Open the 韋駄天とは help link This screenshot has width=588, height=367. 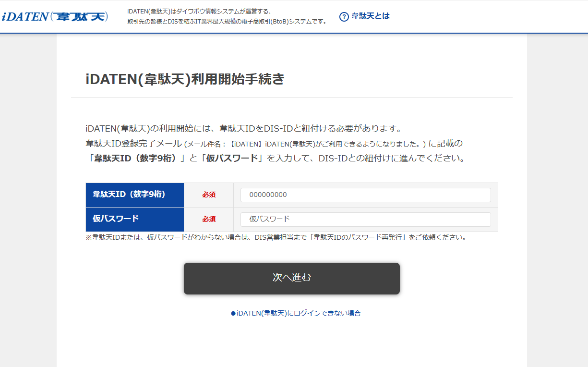point(370,16)
